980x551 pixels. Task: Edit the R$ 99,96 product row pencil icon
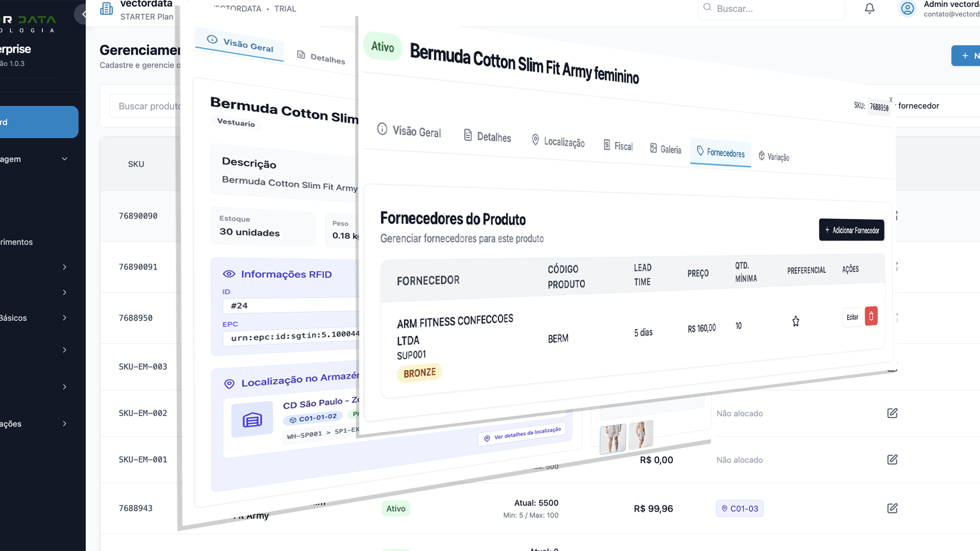click(892, 509)
